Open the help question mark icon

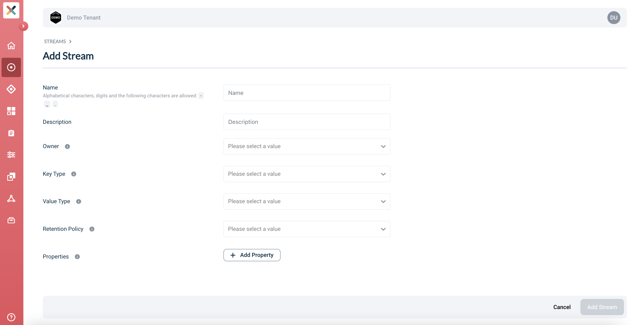point(11,317)
